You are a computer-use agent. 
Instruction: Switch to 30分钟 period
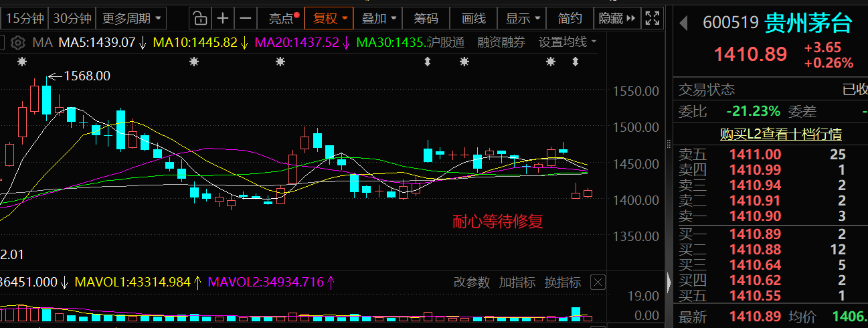tap(72, 18)
